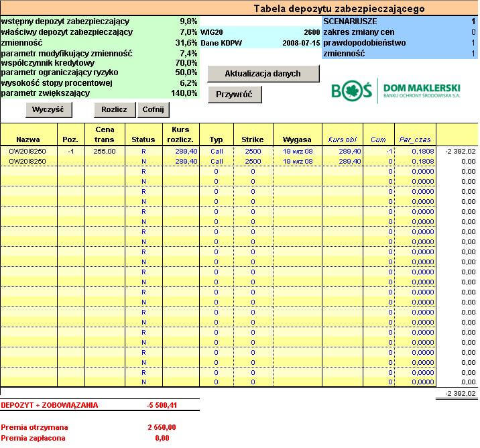Image resolution: width=480 pixels, height=448 pixels.
Task: Click the Poz. cell containing -1
Action: pyautogui.click(x=70, y=152)
